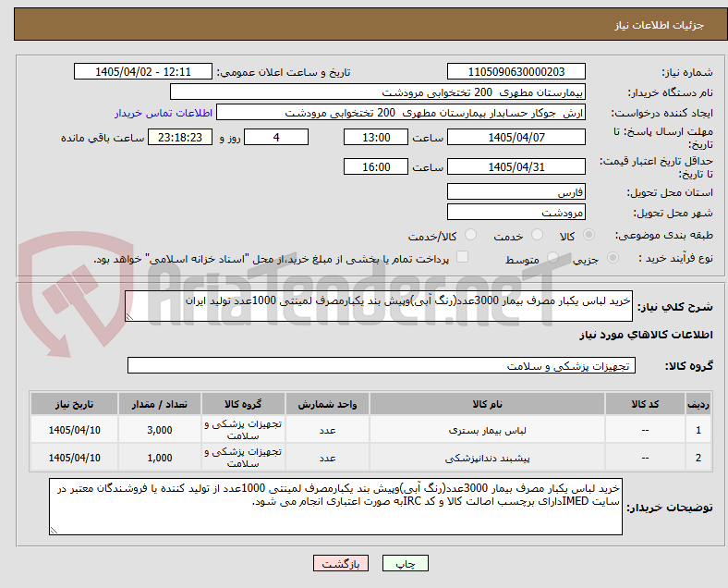Click quantity cell 1,000
Image resolution: width=728 pixels, height=588 pixels.
click(159, 458)
